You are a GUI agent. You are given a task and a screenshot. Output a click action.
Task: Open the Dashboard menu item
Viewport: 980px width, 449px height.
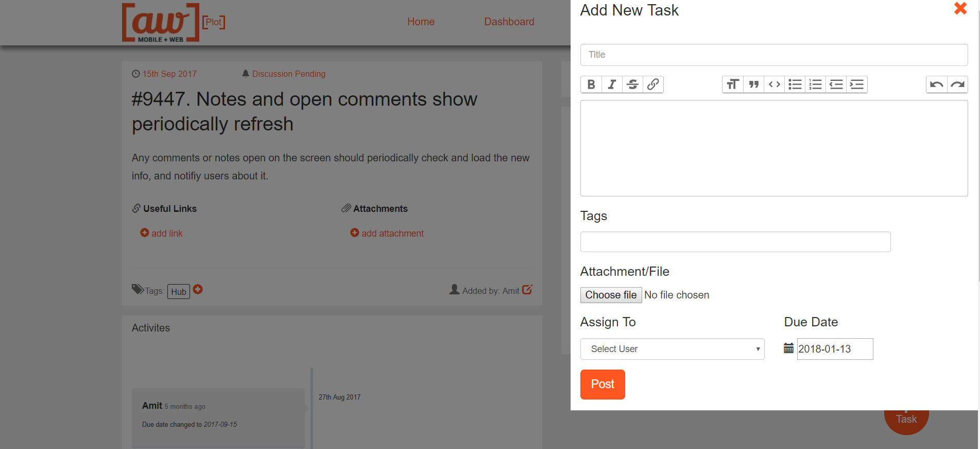click(x=509, y=22)
